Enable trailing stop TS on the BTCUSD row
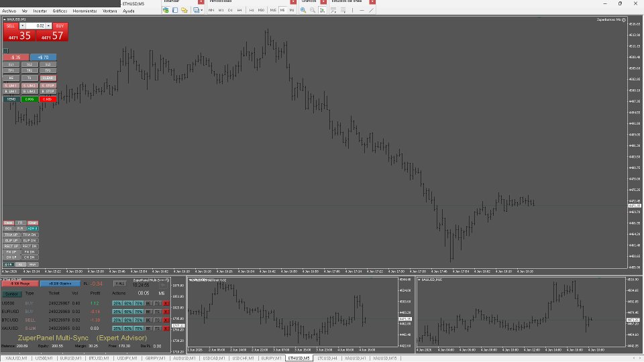This screenshot has width=644, height=362. [x=157, y=320]
